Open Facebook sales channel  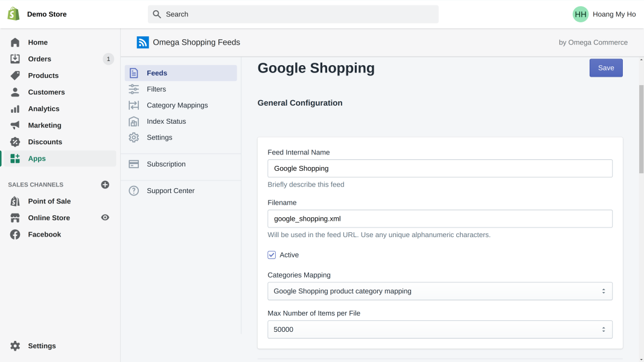point(44,235)
